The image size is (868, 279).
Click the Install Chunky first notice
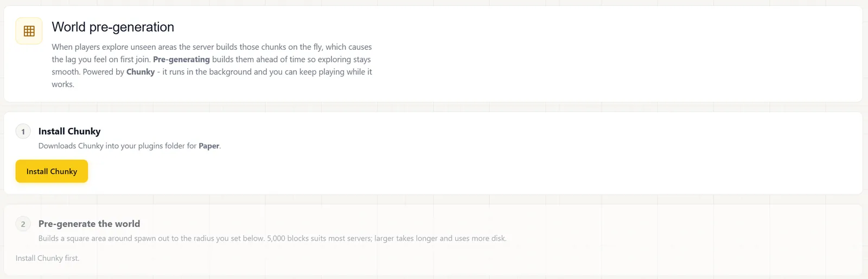(47, 258)
